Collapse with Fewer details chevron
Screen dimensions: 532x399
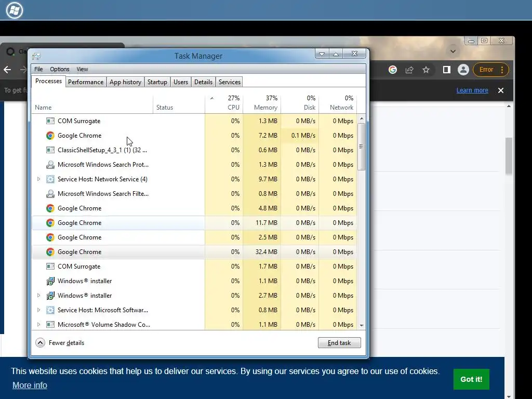tap(40, 343)
